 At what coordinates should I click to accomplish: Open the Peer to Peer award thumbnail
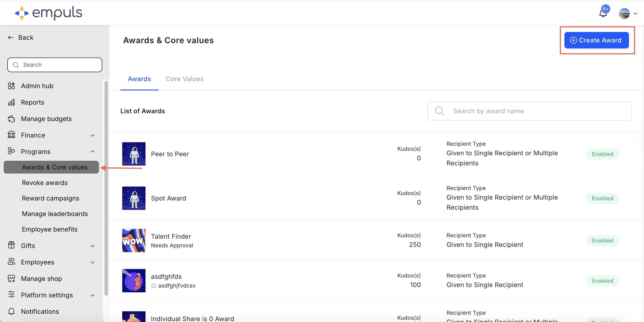(x=134, y=154)
